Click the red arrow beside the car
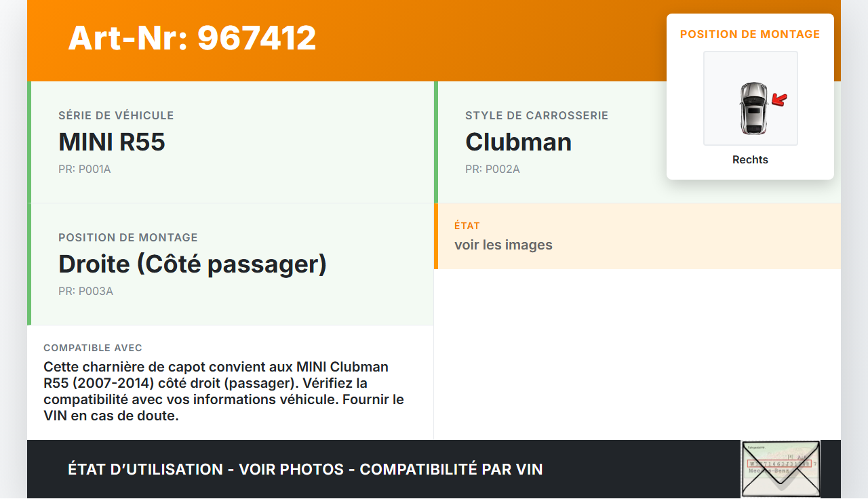The image size is (868, 499). (x=780, y=100)
